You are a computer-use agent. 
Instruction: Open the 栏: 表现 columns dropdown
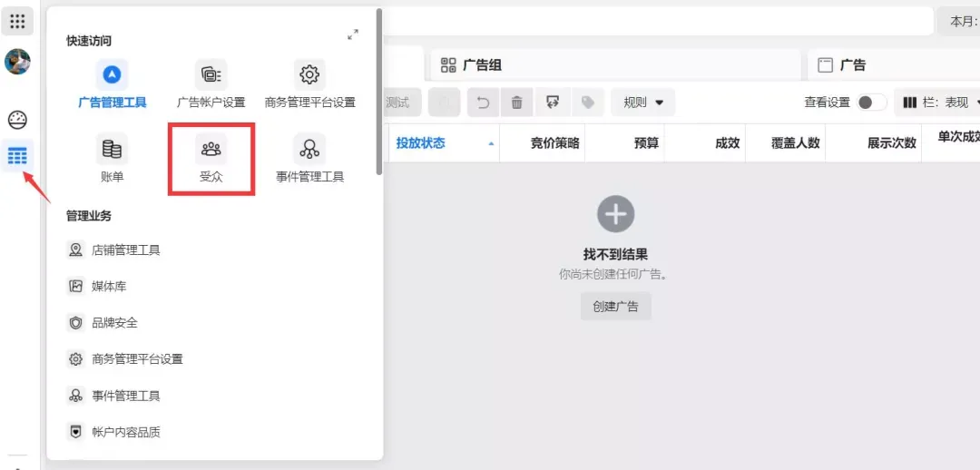pyautogui.click(x=936, y=103)
